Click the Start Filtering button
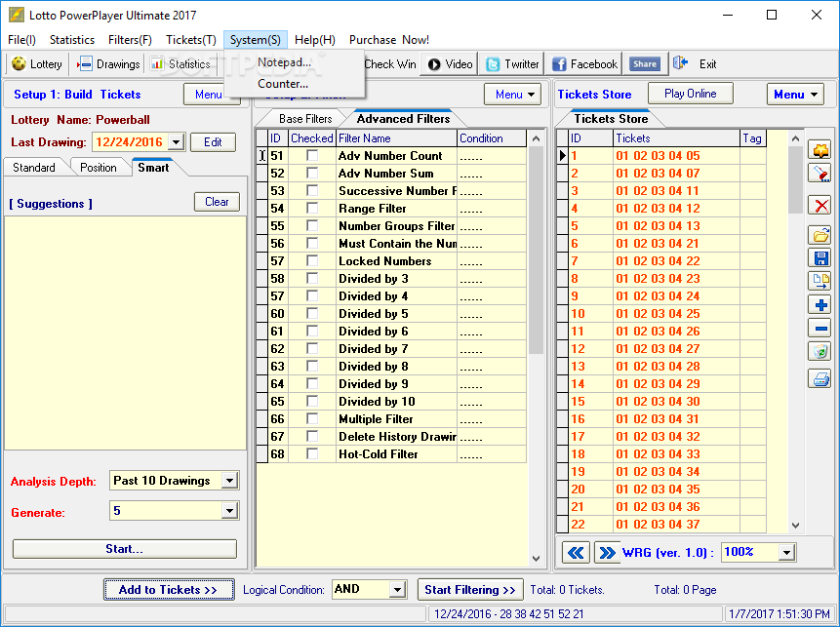Screen dimensions: 840x627 coord(470,590)
